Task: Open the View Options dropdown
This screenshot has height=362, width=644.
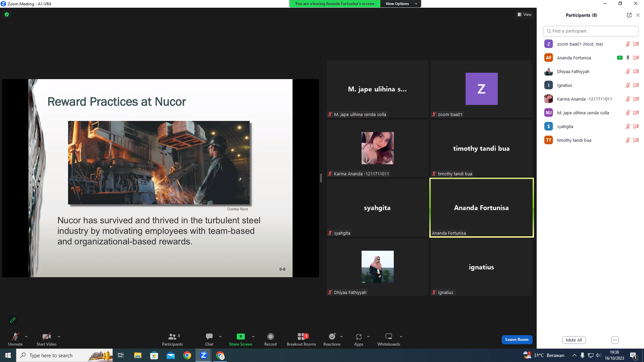Action: 401,4
